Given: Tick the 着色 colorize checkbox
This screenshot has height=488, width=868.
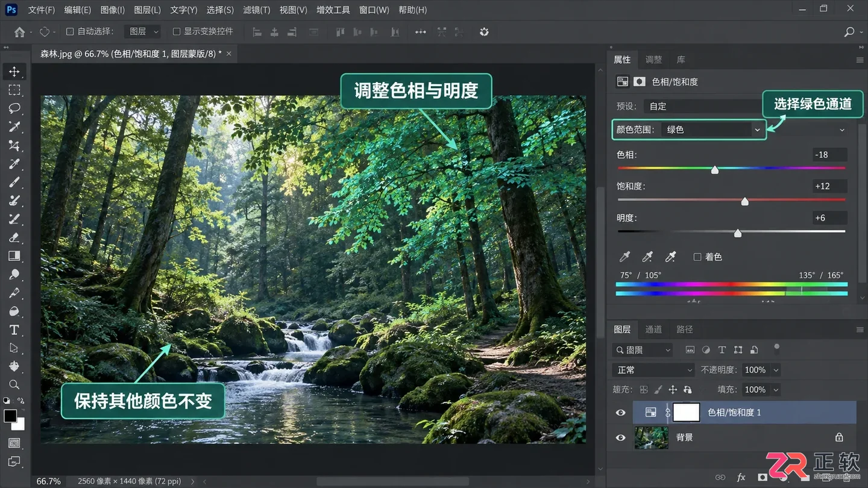Looking at the screenshot, I should pos(697,257).
